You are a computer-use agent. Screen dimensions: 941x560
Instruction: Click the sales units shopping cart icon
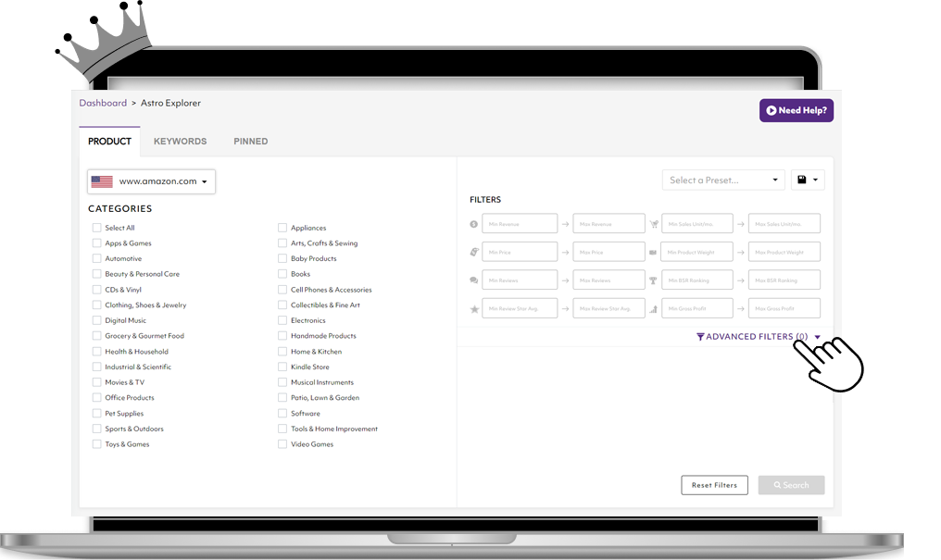pyautogui.click(x=654, y=224)
